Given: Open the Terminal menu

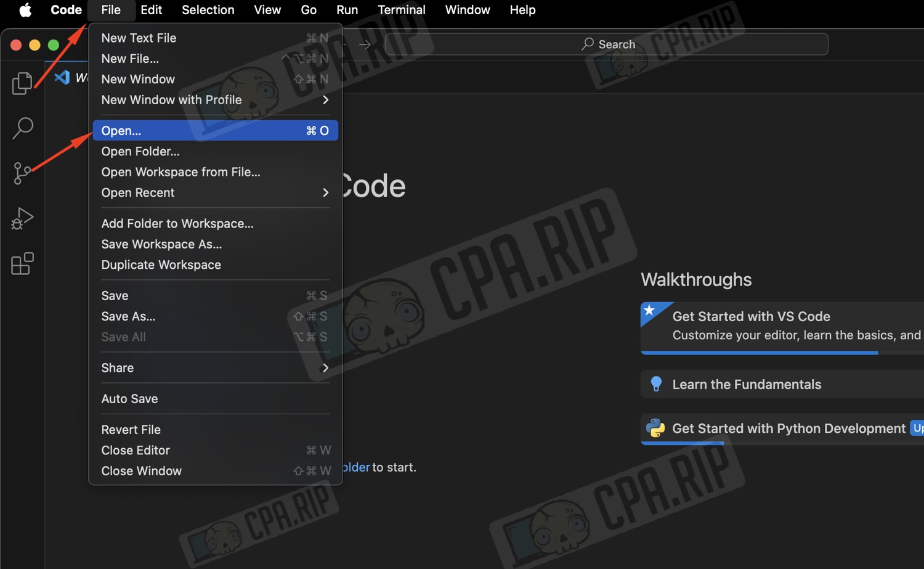Looking at the screenshot, I should click(402, 10).
